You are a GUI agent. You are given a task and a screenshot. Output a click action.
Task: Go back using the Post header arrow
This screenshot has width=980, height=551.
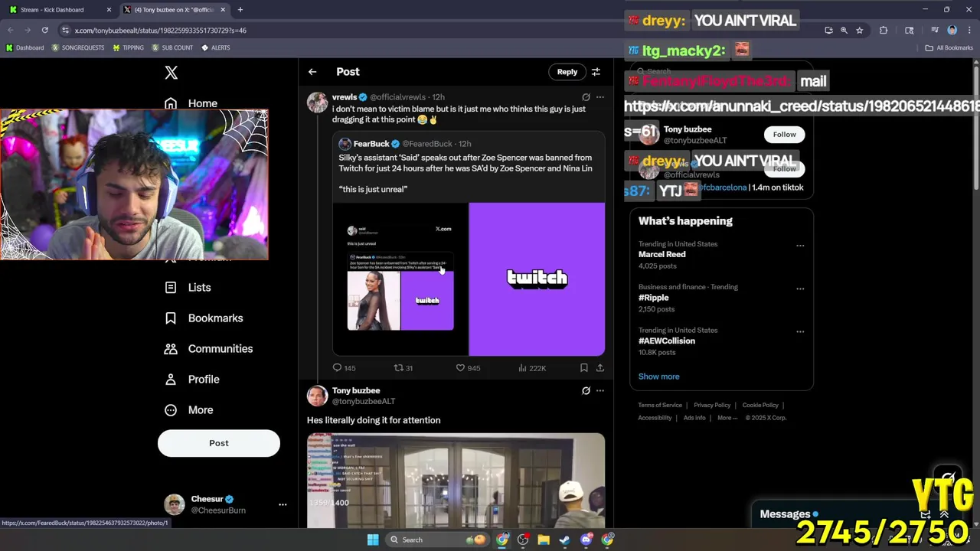312,72
